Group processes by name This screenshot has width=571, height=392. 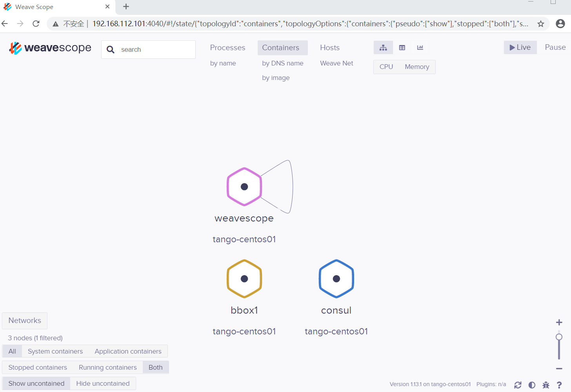point(223,63)
